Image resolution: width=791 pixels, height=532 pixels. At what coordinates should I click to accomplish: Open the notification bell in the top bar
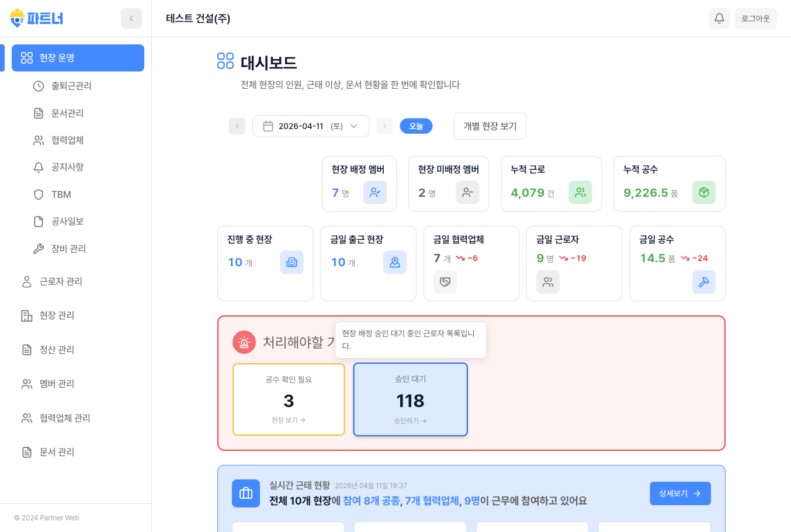point(719,18)
